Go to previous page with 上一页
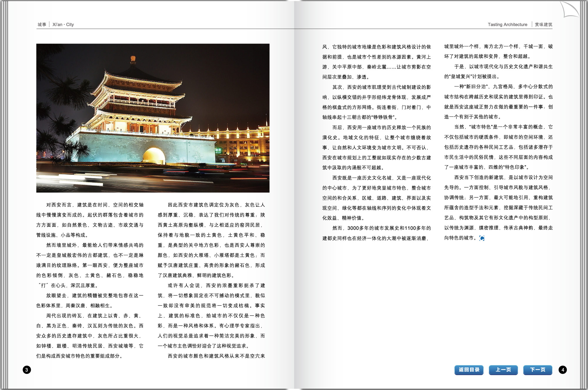588x390 pixels. pos(503,370)
